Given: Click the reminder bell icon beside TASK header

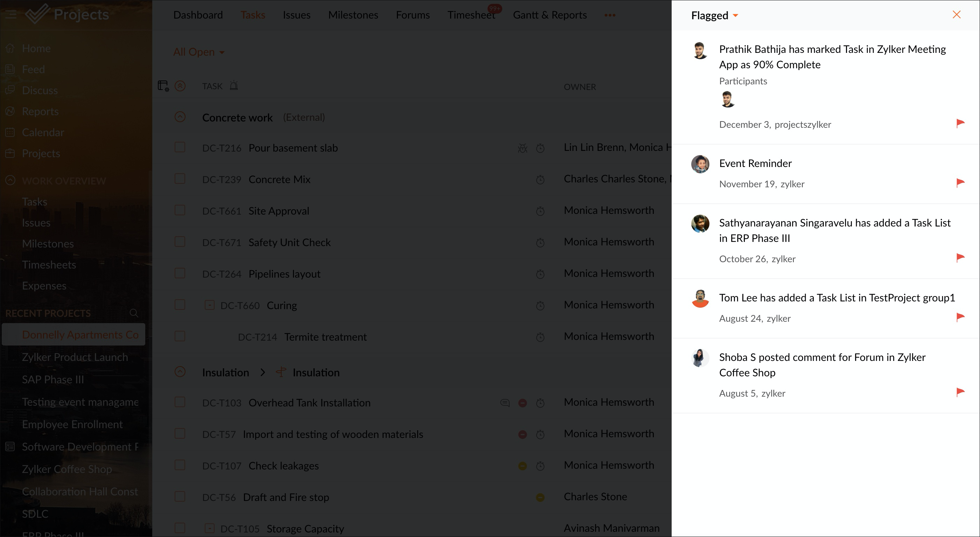Looking at the screenshot, I should [x=233, y=86].
